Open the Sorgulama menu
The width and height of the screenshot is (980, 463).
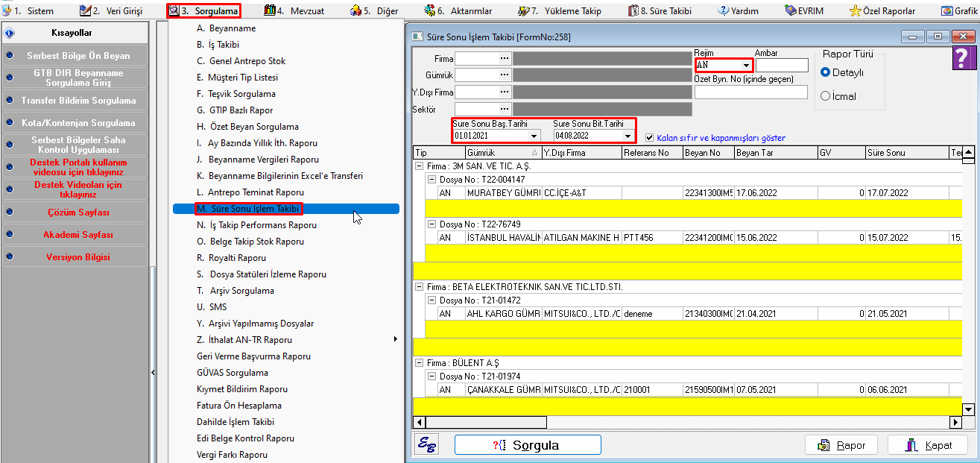click(204, 11)
